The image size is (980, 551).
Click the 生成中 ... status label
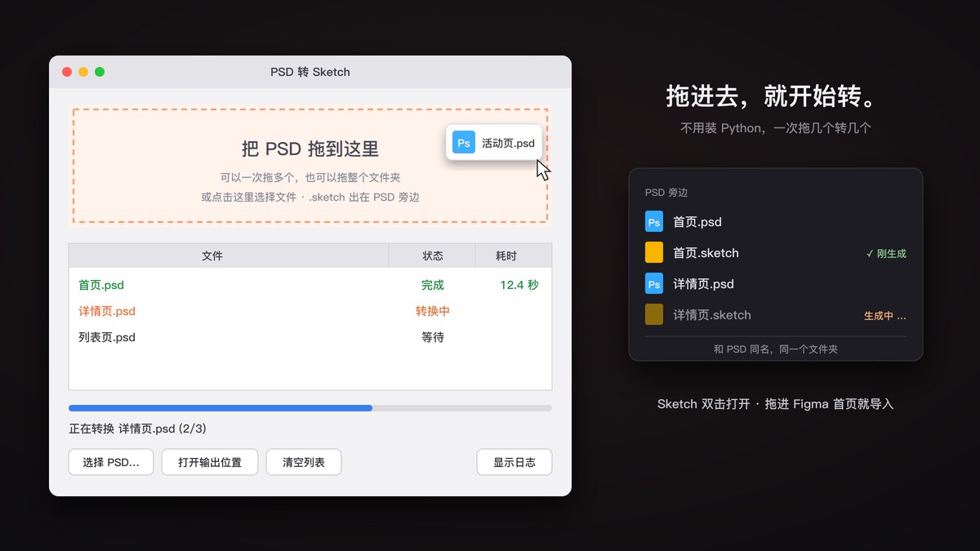pyautogui.click(x=885, y=316)
